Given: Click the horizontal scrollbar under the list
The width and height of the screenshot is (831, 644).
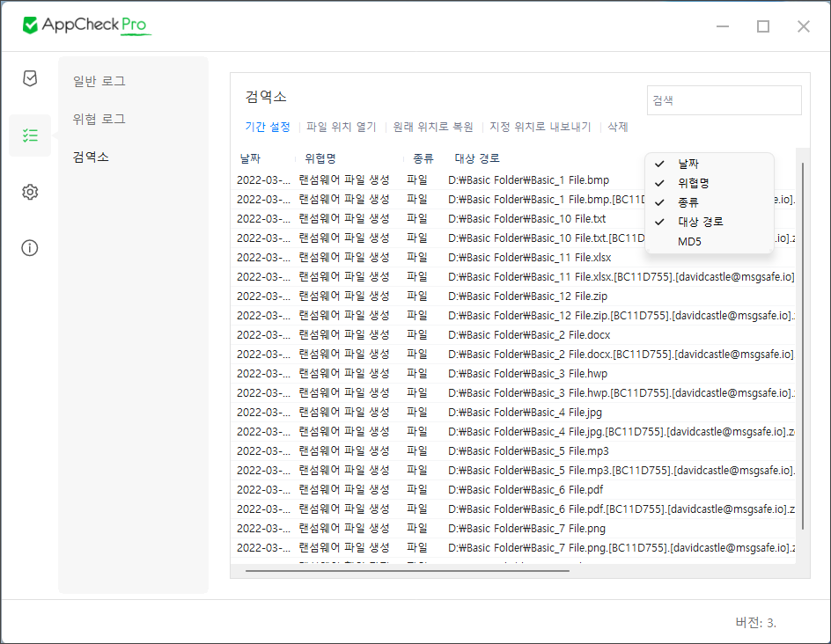Looking at the screenshot, I should pos(407,570).
